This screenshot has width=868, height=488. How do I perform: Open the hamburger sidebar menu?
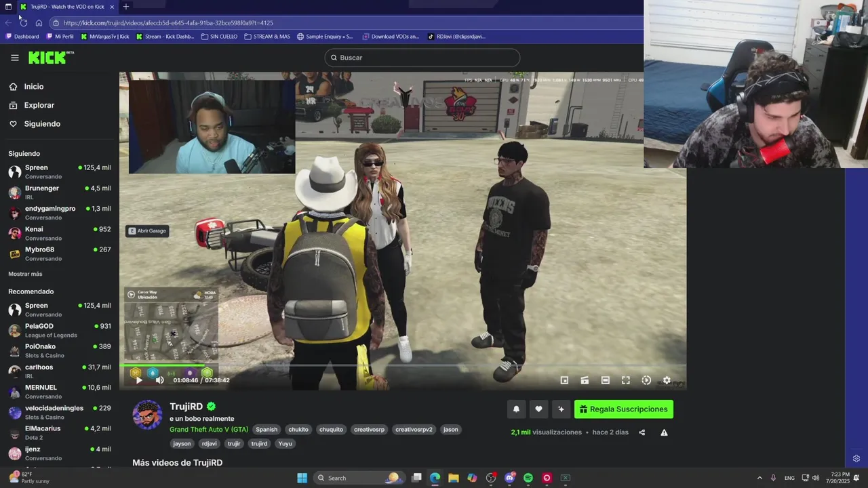coord(15,58)
